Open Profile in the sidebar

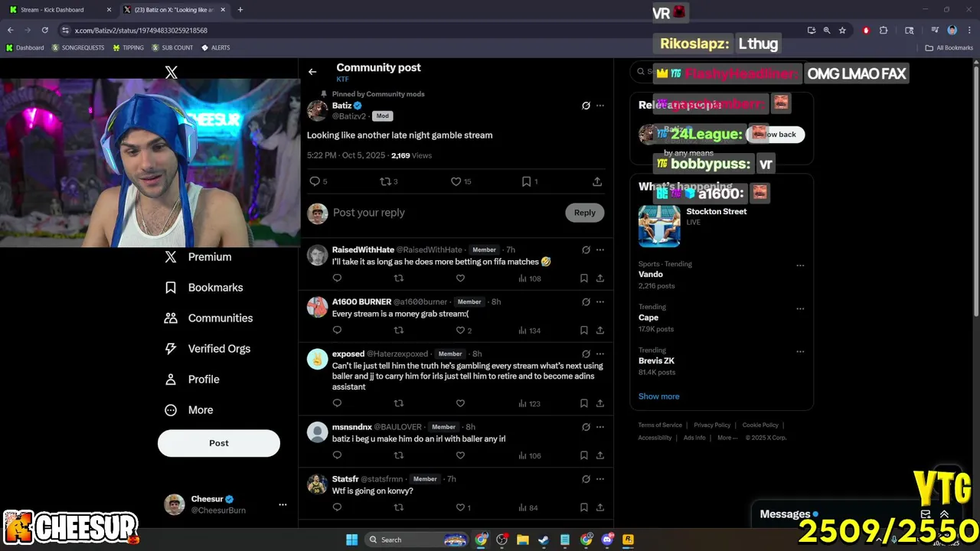pos(192,380)
